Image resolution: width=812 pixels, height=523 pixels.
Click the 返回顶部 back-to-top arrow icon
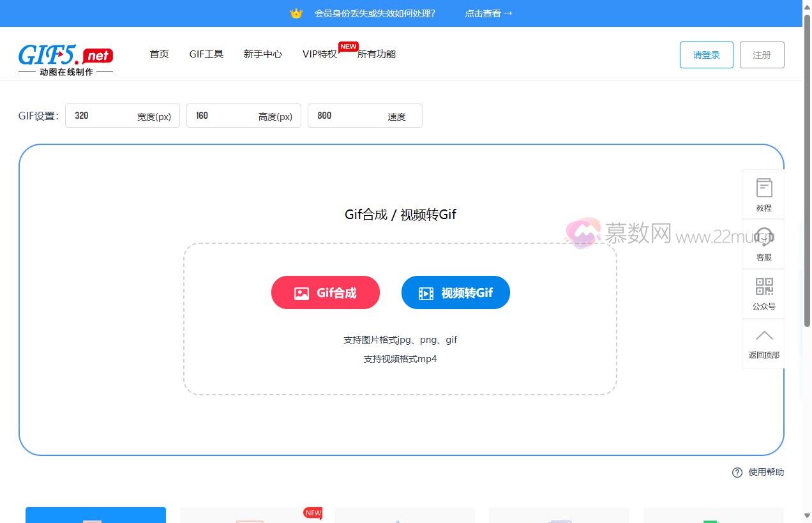point(763,335)
